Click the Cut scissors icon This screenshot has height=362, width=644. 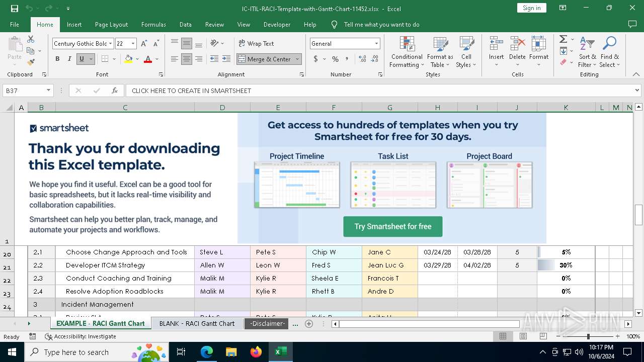pos(31,39)
